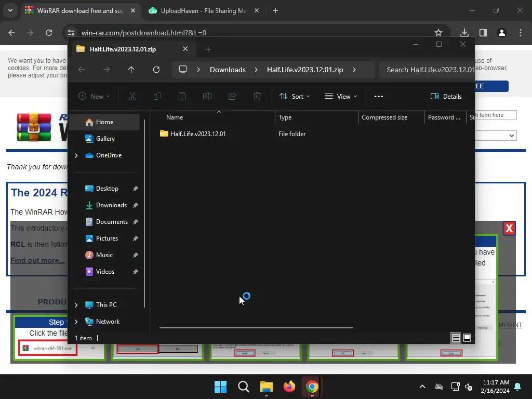Open the New dropdown in Explorer toolbar
The width and height of the screenshot is (532, 399).
(95, 96)
